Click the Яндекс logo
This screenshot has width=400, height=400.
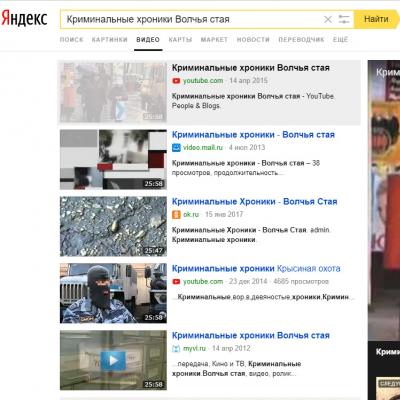pyautogui.click(x=24, y=18)
